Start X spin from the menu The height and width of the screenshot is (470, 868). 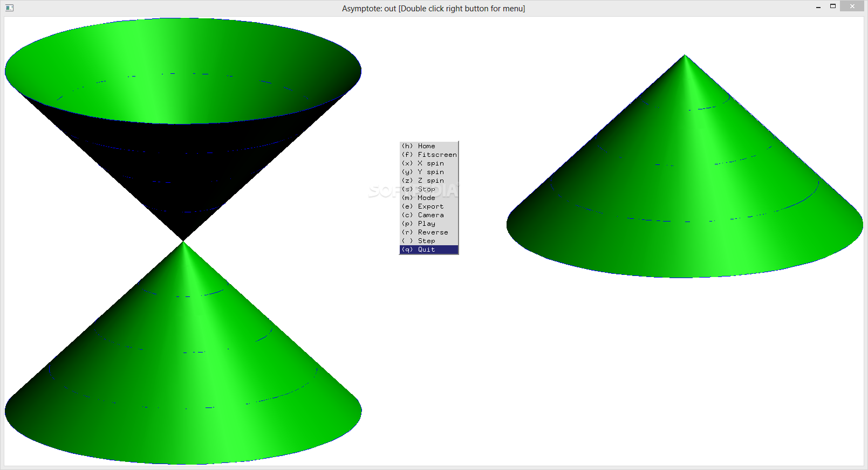pyautogui.click(x=429, y=163)
